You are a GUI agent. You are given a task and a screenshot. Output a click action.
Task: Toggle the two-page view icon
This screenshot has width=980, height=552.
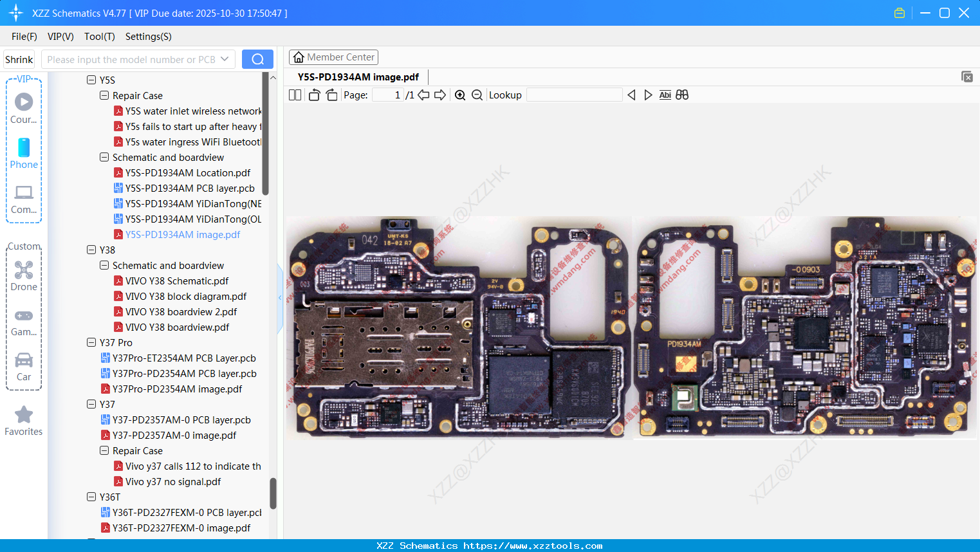click(295, 95)
